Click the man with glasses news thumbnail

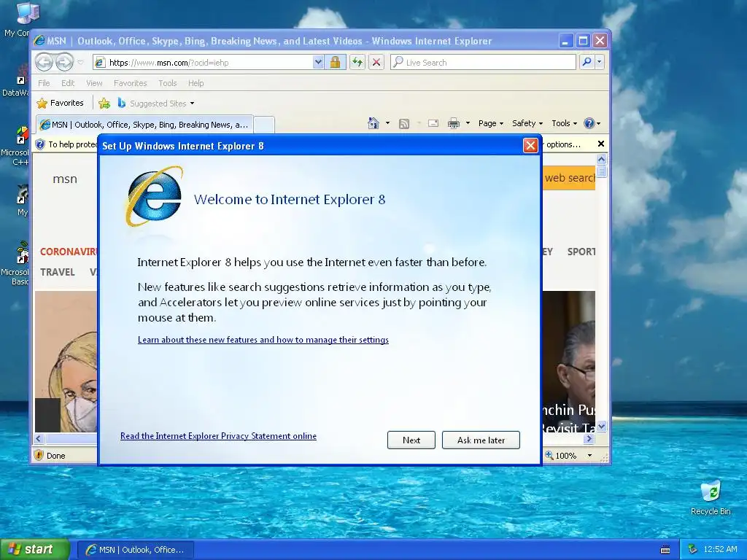tap(569, 362)
